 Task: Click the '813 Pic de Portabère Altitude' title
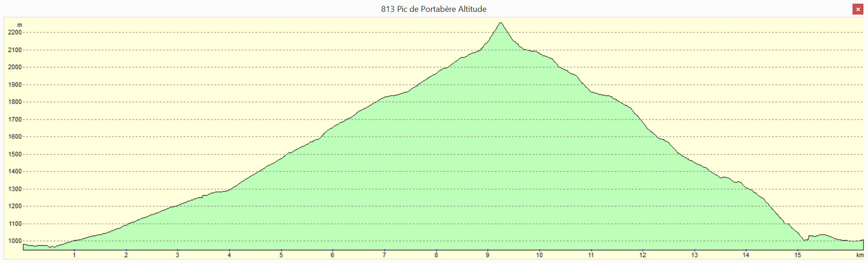tap(434, 9)
